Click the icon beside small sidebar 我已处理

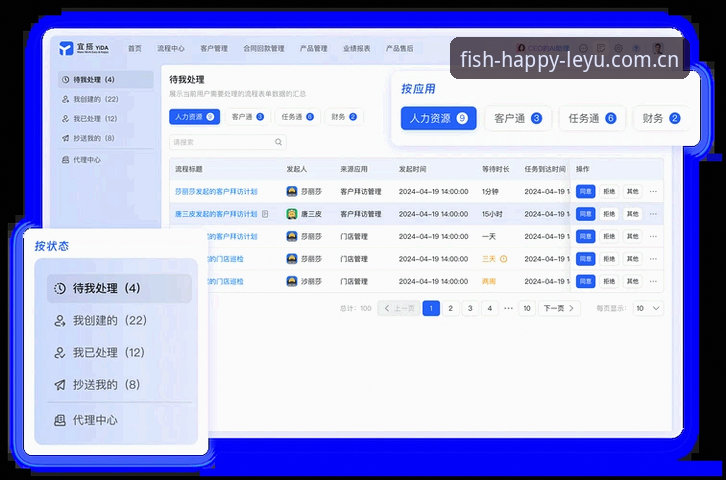66,118
